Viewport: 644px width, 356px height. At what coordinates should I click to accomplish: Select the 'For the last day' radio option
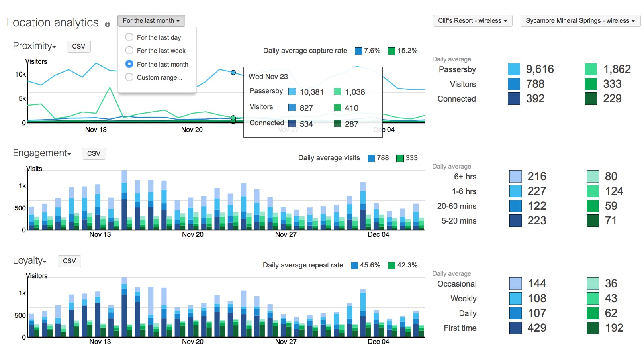point(129,37)
